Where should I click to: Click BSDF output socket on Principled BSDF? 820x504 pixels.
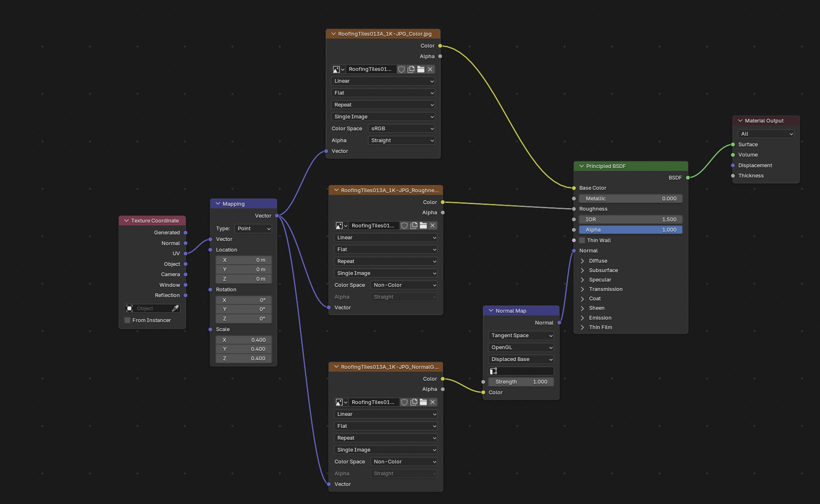[688, 177]
